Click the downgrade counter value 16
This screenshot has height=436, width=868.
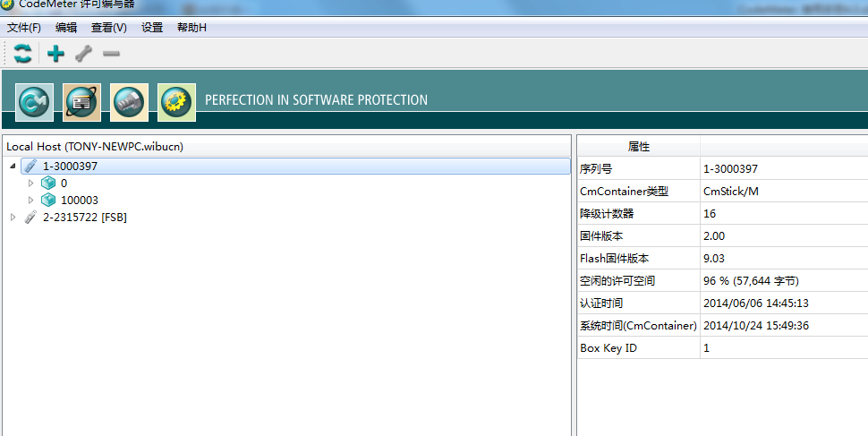710,213
